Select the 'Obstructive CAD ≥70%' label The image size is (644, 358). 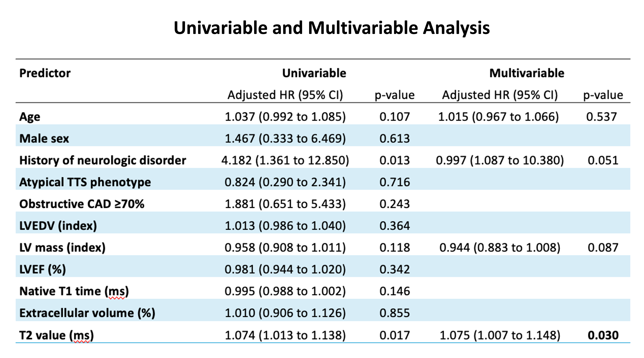coord(82,204)
